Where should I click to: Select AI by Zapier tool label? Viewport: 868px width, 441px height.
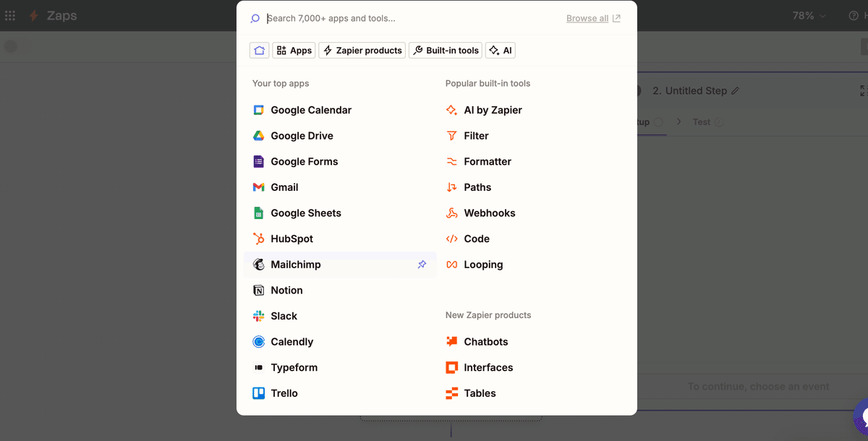493,110
